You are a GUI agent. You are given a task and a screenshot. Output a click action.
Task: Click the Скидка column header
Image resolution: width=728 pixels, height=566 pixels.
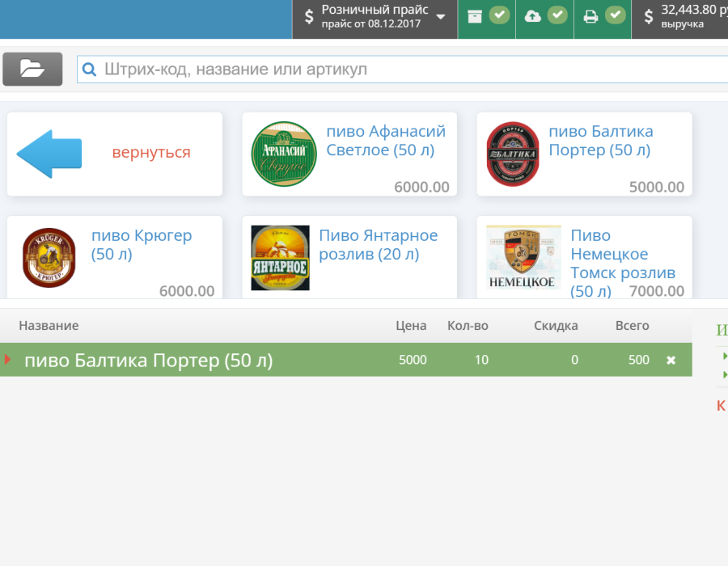click(556, 326)
